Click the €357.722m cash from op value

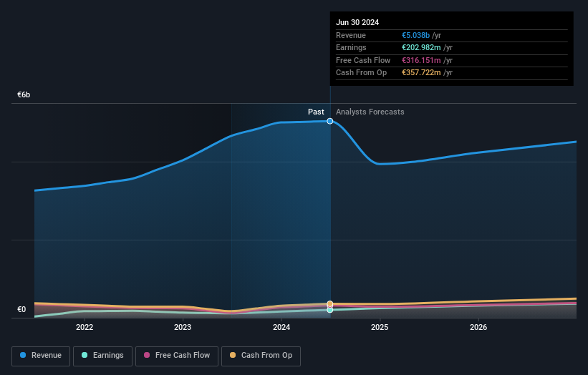point(421,73)
